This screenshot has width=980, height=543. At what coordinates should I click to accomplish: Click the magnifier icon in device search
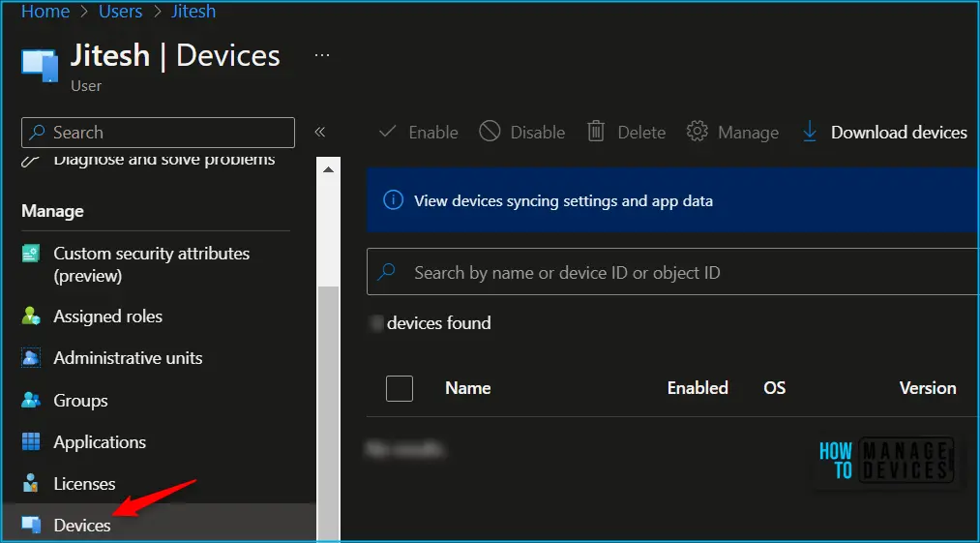pyautogui.click(x=387, y=271)
